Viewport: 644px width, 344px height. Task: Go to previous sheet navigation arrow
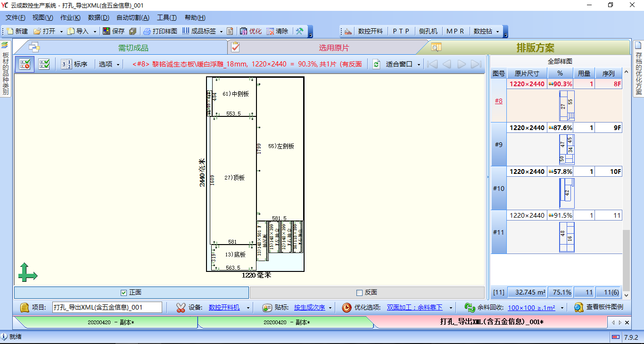446,64
